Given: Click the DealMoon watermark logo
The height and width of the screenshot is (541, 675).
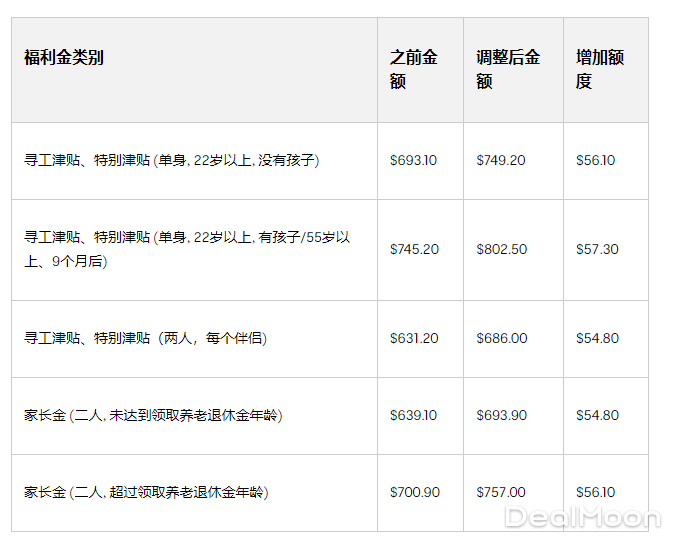Looking at the screenshot, I should (x=582, y=517).
